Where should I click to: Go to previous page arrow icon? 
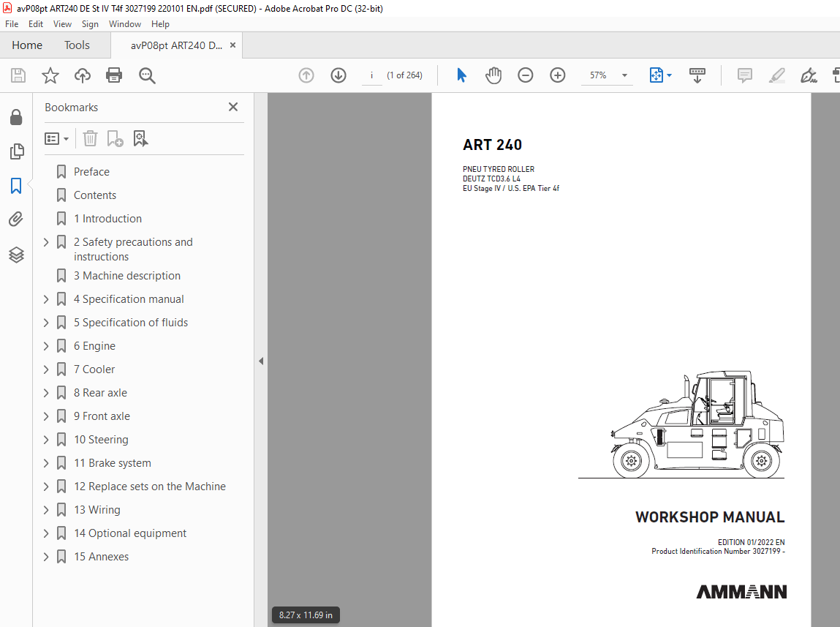pyautogui.click(x=306, y=75)
